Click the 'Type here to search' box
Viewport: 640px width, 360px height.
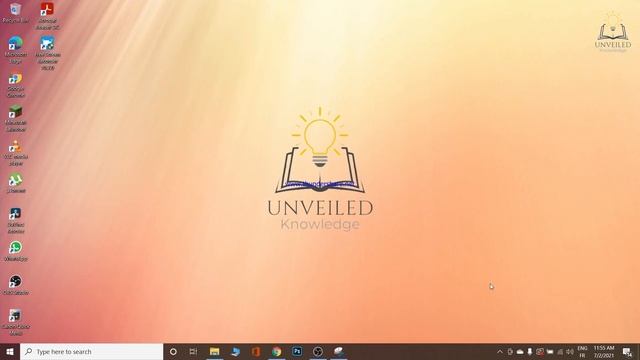[x=91, y=351]
